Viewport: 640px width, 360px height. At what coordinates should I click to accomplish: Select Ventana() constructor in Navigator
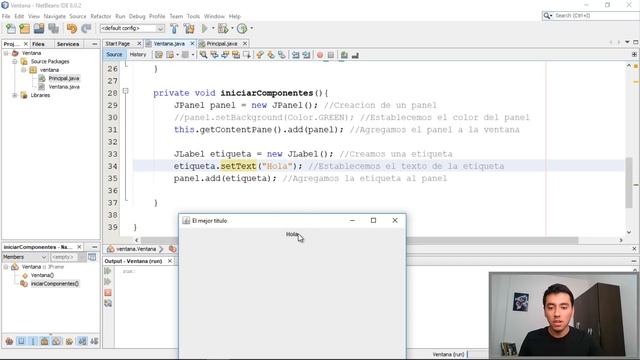tap(42, 275)
